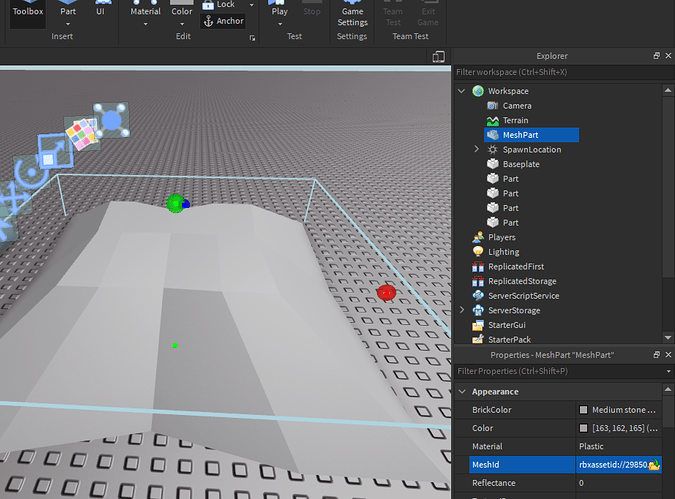Expand the Material dropdown arrow
The width and height of the screenshot is (675, 499).
click(x=146, y=24)
